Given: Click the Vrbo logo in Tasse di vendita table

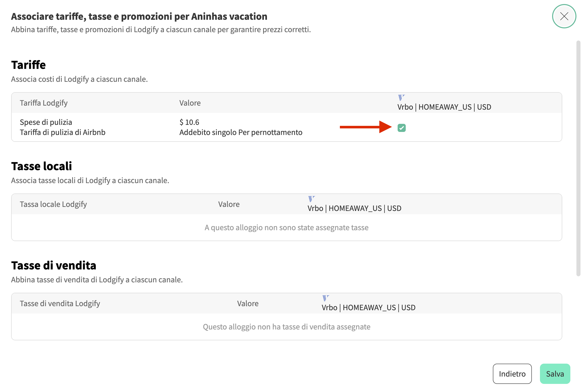Looking at the screenshot, I should pyautogui.click(x=325, y=298).
